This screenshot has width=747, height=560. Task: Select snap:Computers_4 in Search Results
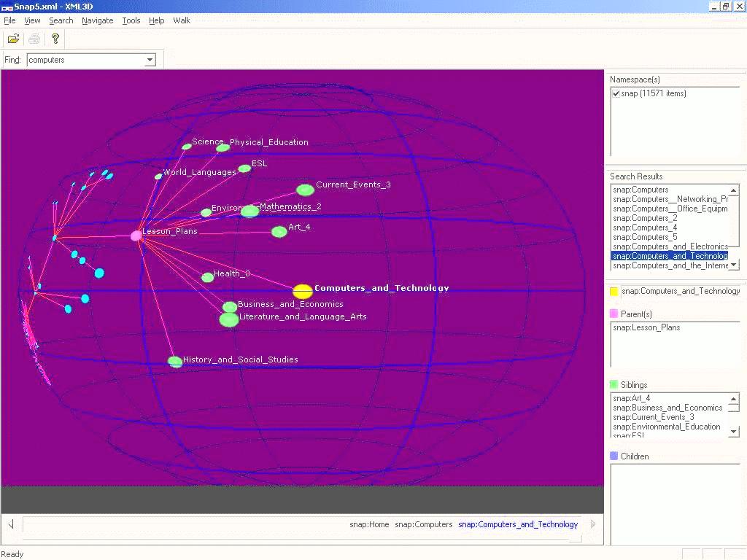[x=645, y=227]
